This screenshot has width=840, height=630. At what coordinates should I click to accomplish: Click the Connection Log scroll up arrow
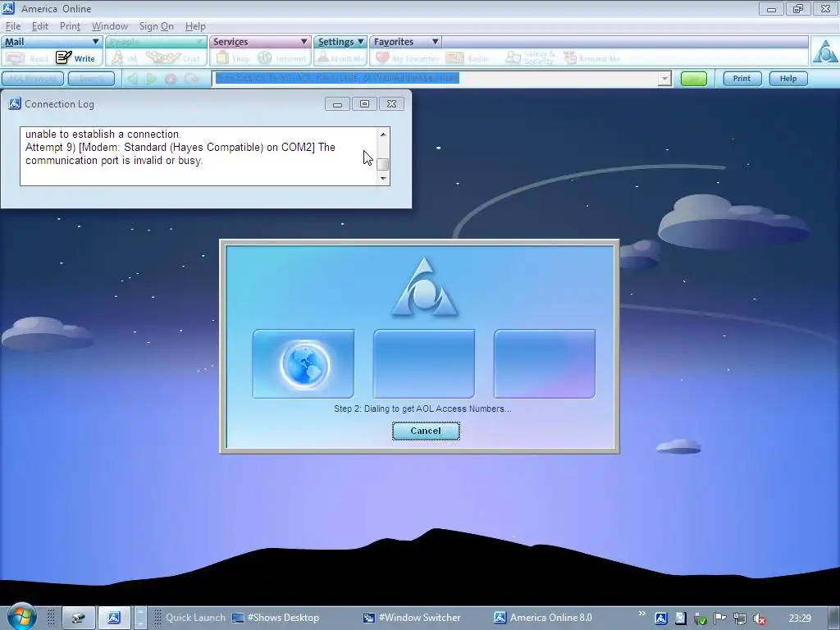pos(382,134)
